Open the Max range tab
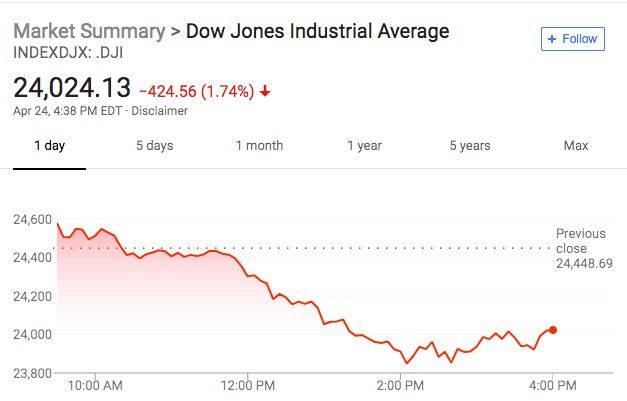The height and width of the screenshot is (401, 627). coord(575,146)
